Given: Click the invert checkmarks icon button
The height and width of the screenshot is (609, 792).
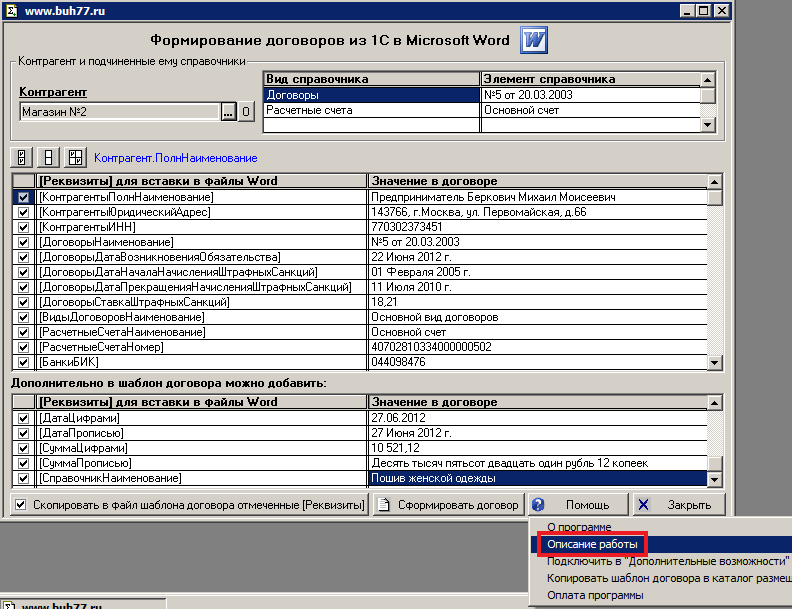Looking at the screenshot, I should click(74, 157).
